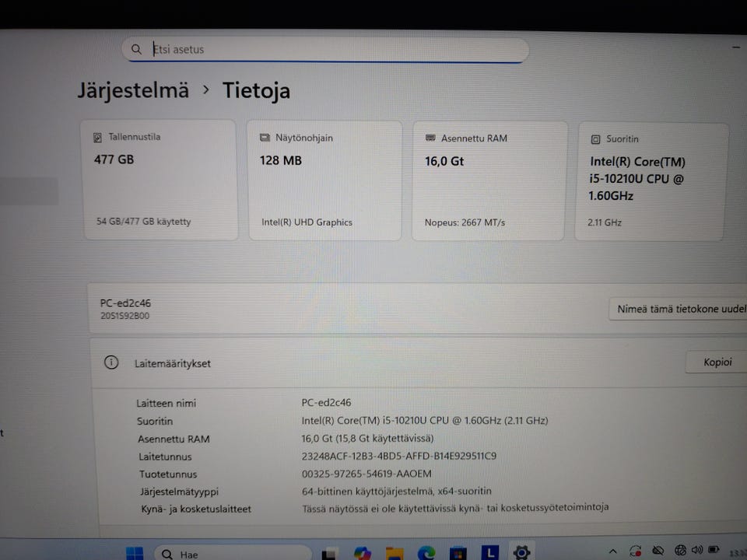Select the Tuotetunnus value 00325-97265-54619-AAOEM

(x=366, y=474)
